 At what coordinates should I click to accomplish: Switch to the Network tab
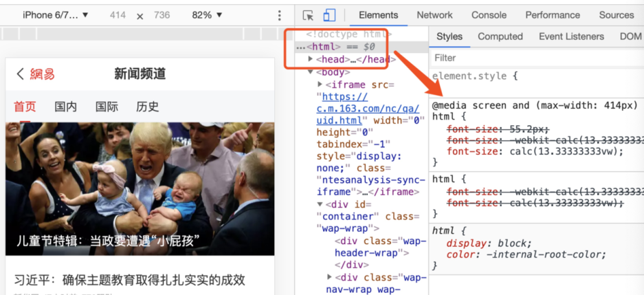coord(434,15)
